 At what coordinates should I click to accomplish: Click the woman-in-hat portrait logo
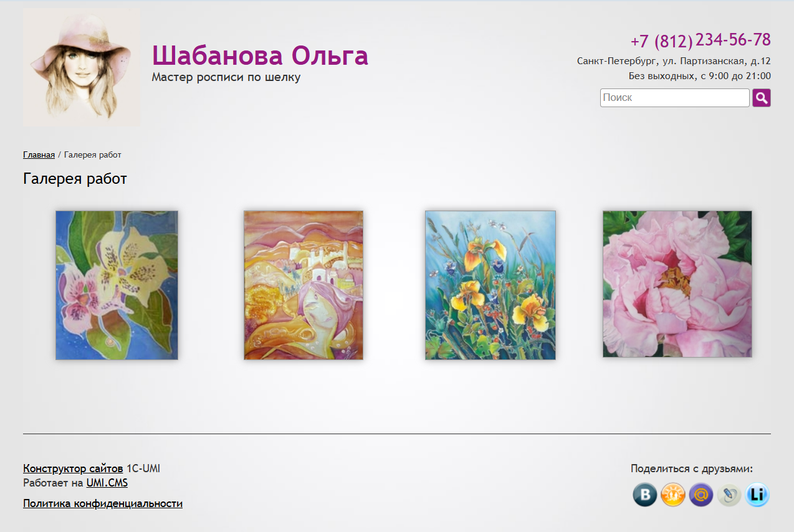point(82,67)
